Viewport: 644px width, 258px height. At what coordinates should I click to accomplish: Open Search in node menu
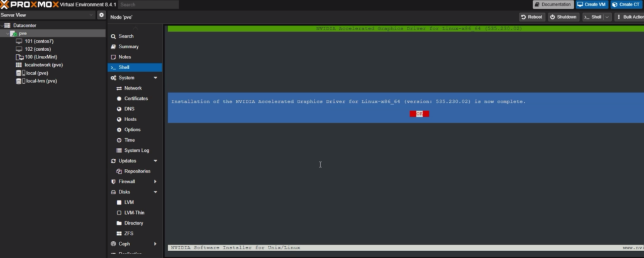(126, 36)
